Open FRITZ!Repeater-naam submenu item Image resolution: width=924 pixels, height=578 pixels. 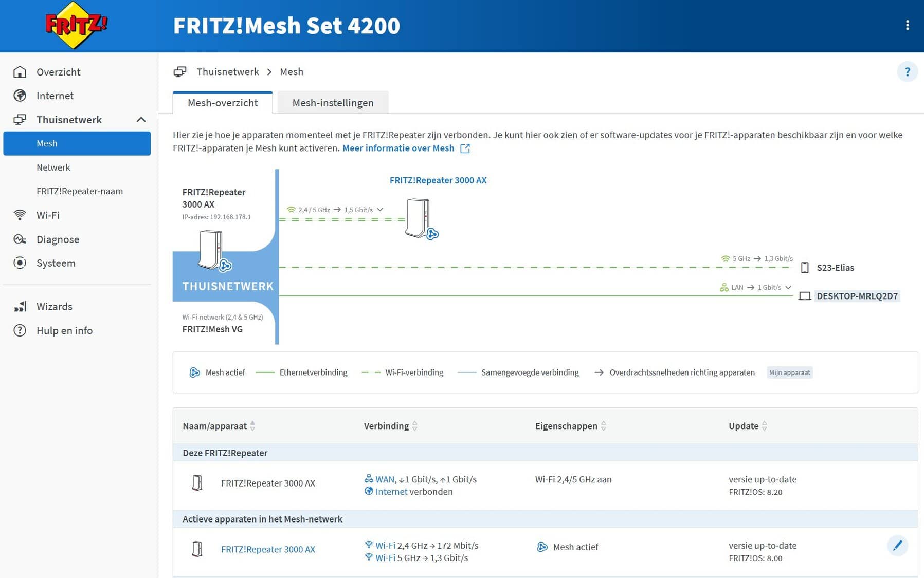point(80,191)
